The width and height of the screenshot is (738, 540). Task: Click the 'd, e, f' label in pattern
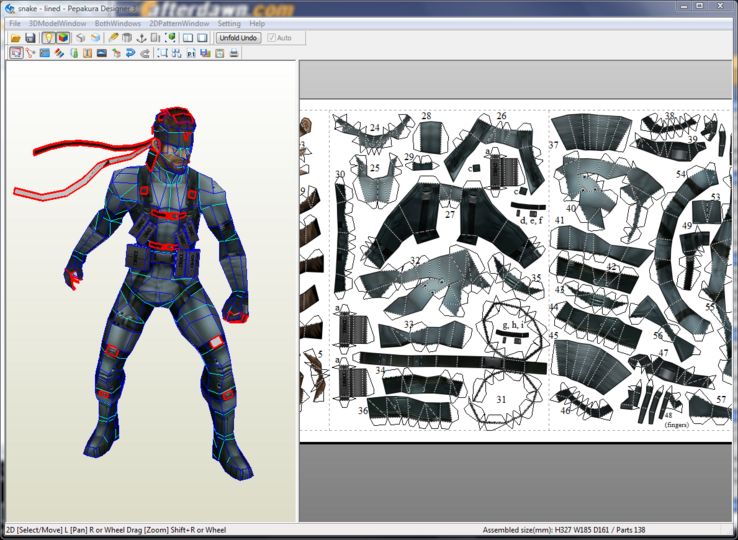tap(531, 220)
